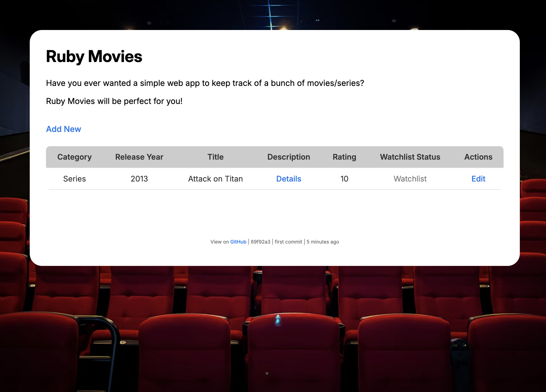The width and height of the screenshot is (546, 392).
Task: Click the commit hash 69f92a3
Action: (260, 242)
